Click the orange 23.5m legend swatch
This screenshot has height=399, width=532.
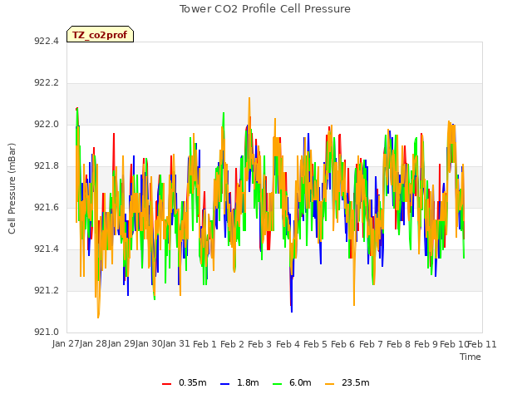pos(329,384)
